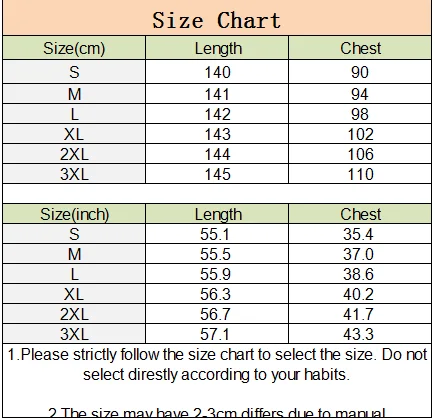Select the 2XL row in cm table
The height and width of the screenshot is (420, 435).
pyautogui.click(x=217, y=154)
